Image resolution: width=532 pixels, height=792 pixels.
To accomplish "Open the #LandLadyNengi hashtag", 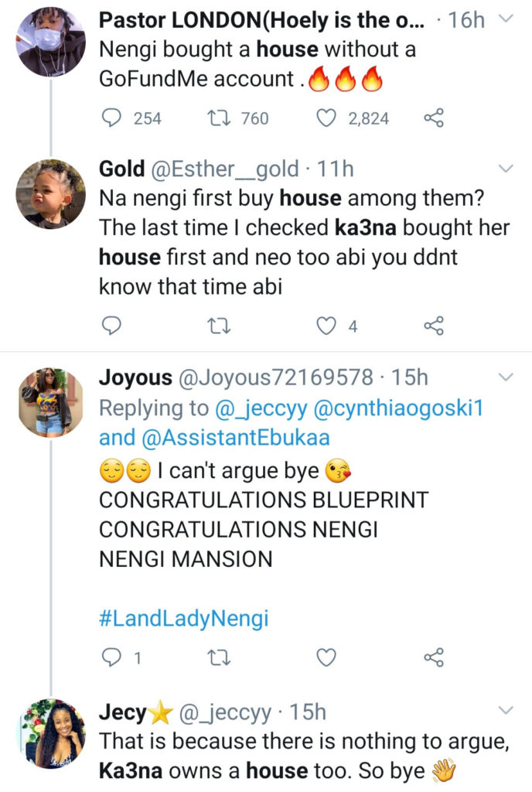I will [183, 619].
